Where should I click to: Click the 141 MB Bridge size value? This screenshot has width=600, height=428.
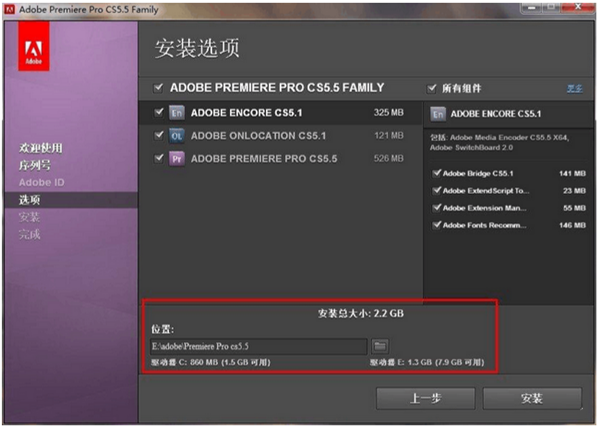coord(572,174)
